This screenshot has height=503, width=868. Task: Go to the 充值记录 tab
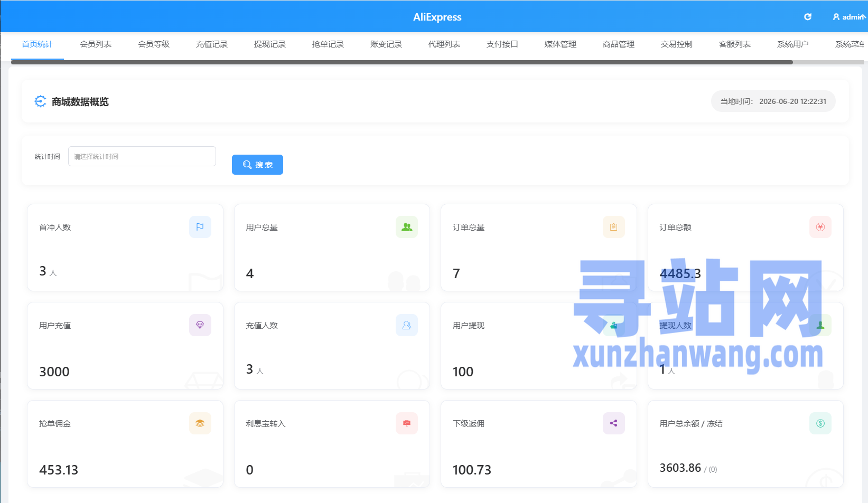point(212,44)
